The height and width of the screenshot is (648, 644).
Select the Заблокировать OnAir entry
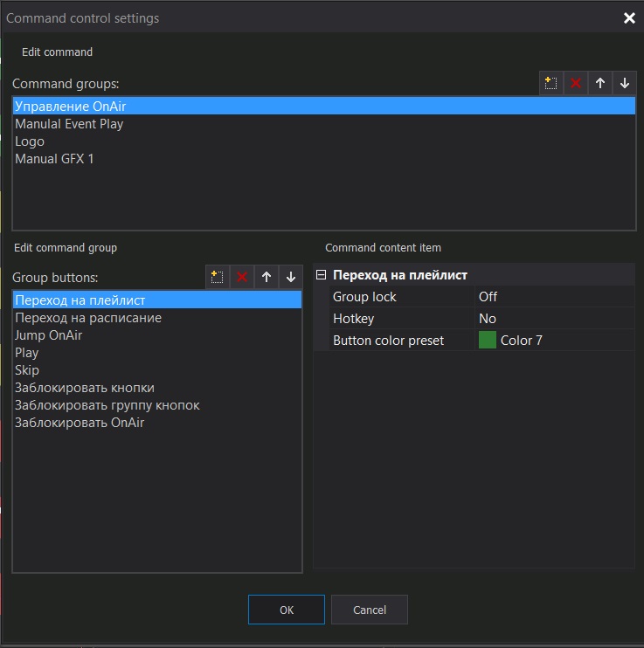[157, 423]
